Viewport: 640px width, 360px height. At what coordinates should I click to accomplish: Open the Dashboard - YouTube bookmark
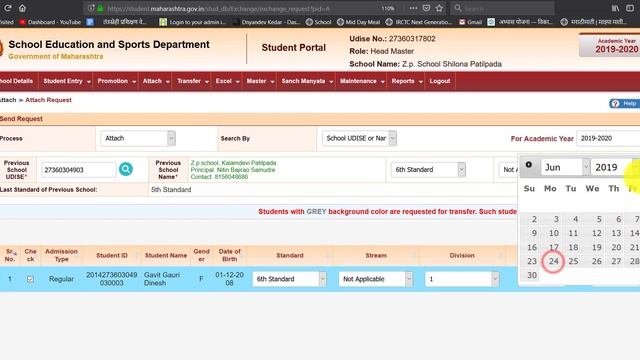click(50, 22)
